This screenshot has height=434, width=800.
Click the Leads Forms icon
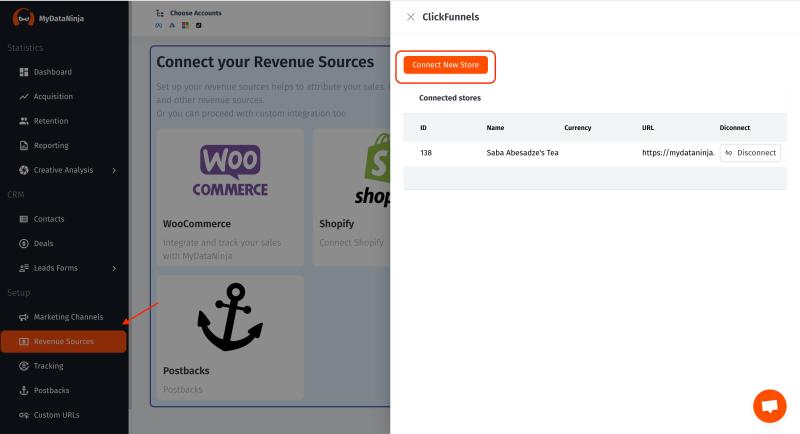point(23,268)
